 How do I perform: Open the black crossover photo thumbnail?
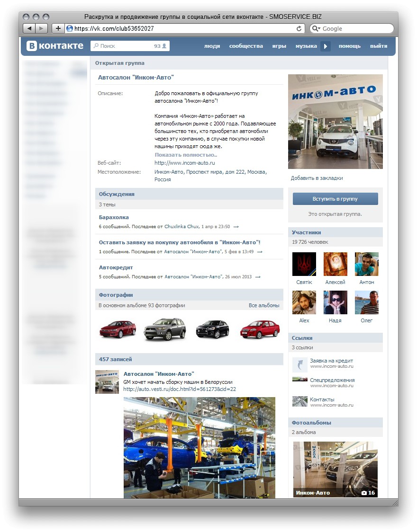click(x=213, y=329)
